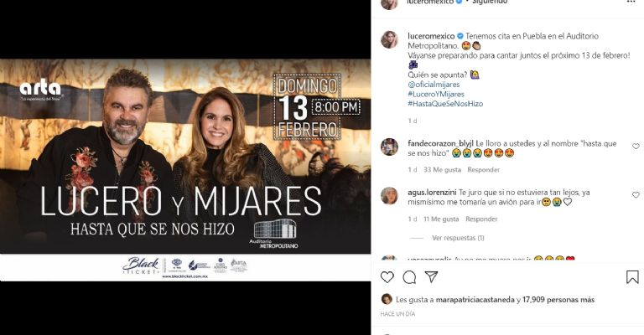The width and height of the screenshot is (644, 335).
Task: Open the #HastaQueSeNosHizo hashtag
Action: (x=445, y=104)
